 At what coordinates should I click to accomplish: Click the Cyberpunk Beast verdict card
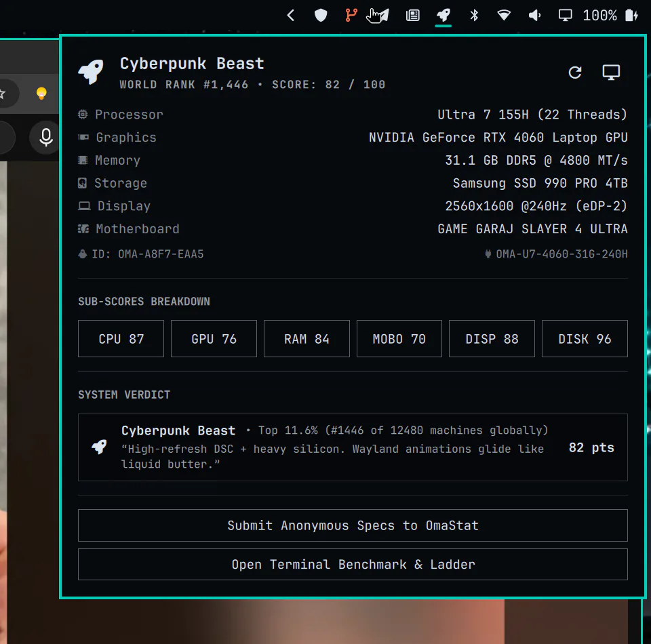pos(353,447)
